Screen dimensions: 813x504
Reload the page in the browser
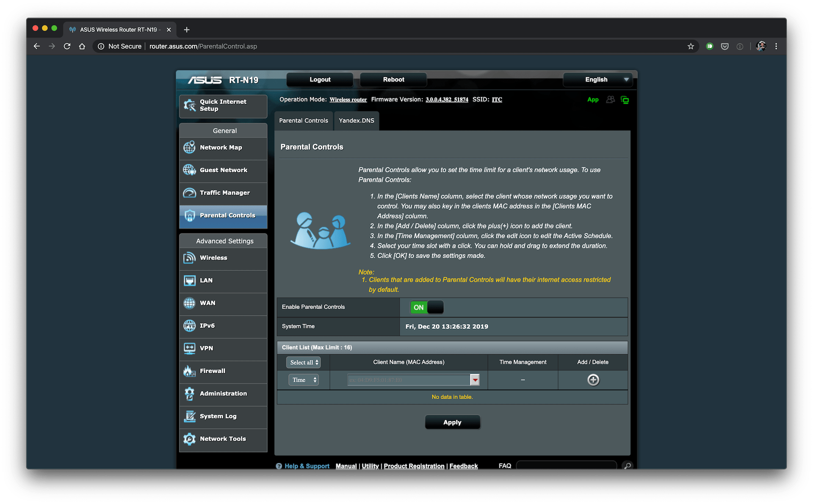67,46
